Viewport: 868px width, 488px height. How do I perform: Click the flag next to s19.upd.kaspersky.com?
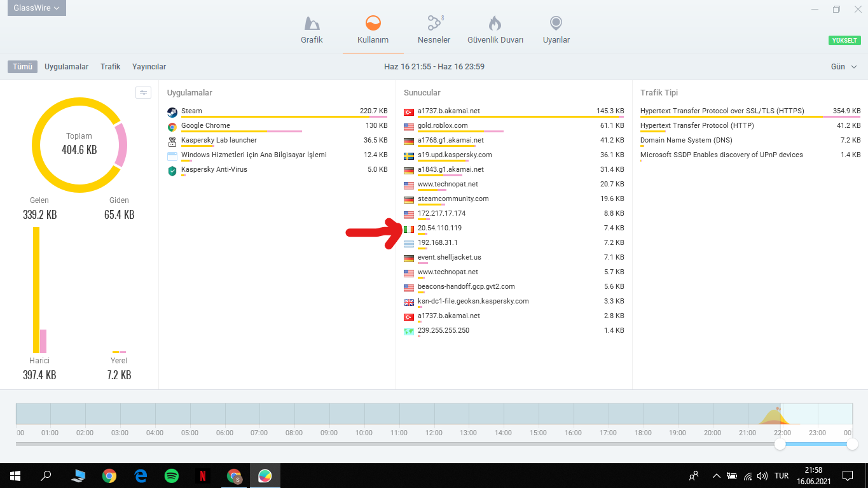[409, 156]
